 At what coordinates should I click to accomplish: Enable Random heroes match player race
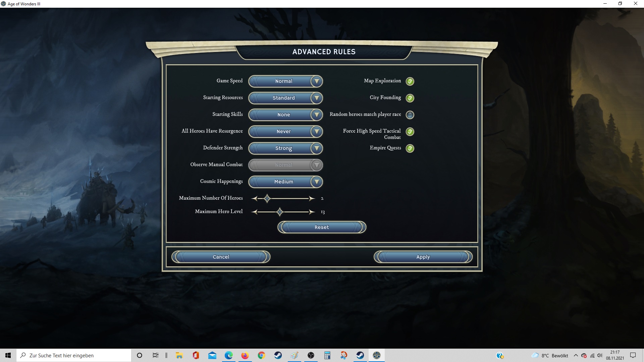pyautogui.click(x=410, y=115)
